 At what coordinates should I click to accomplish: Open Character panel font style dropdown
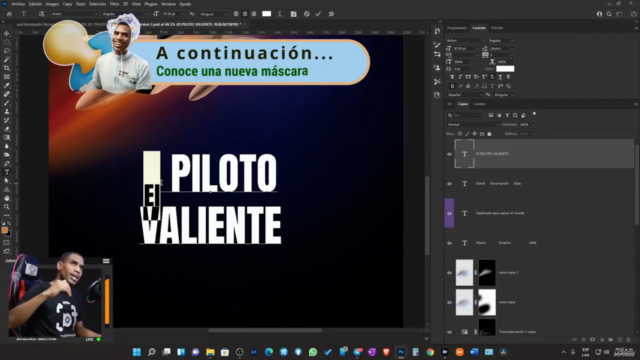(501, 40)
